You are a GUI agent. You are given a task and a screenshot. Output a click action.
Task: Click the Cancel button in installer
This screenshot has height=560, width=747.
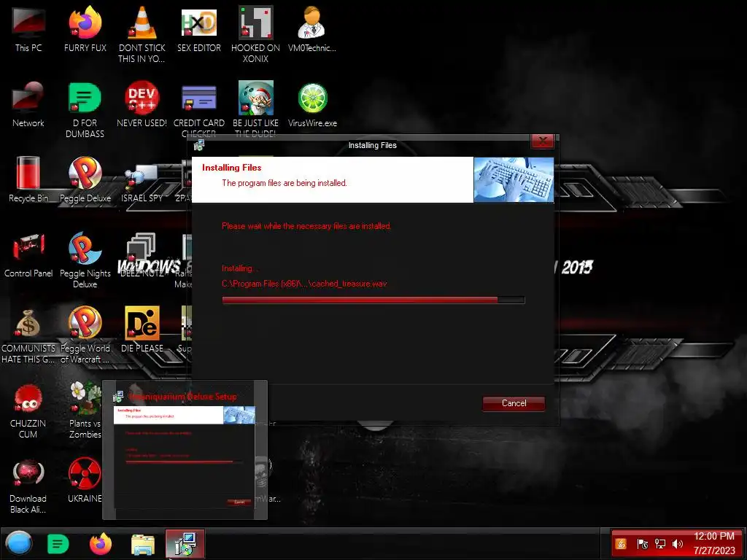(x=514, y=403)
